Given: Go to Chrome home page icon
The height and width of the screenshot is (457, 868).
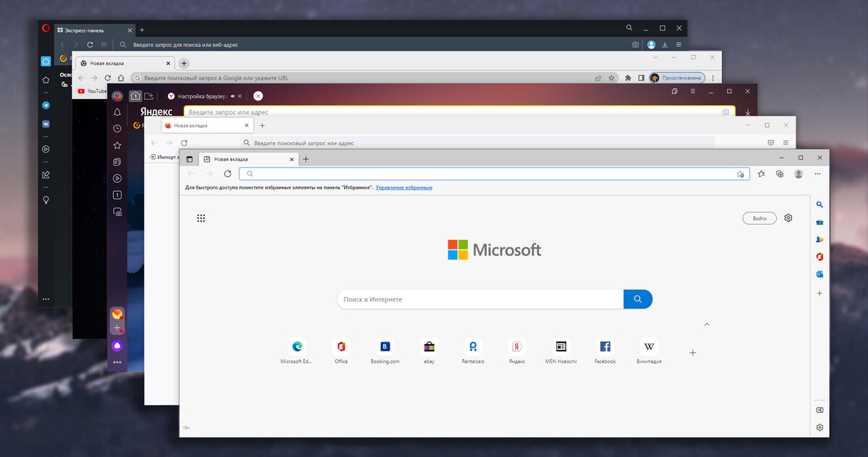Looking at the screenshot, I should coord(121,77).
